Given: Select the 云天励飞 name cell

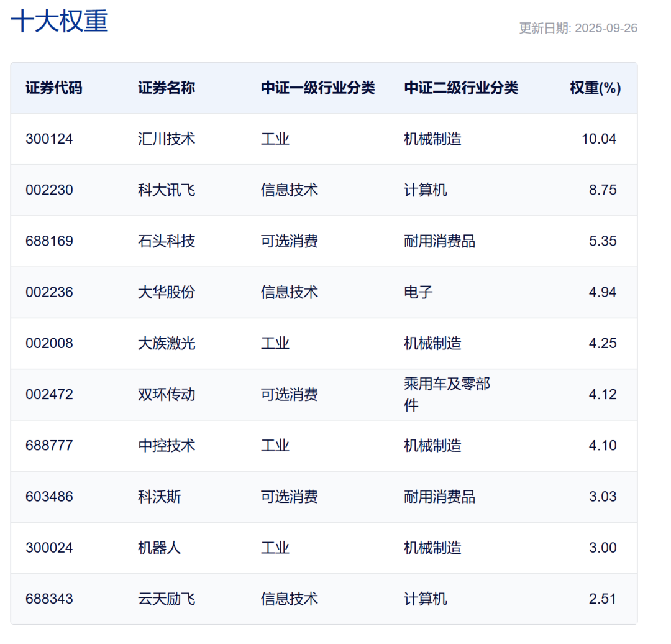Looking at the screenshot, I should (x=167, y=598).
